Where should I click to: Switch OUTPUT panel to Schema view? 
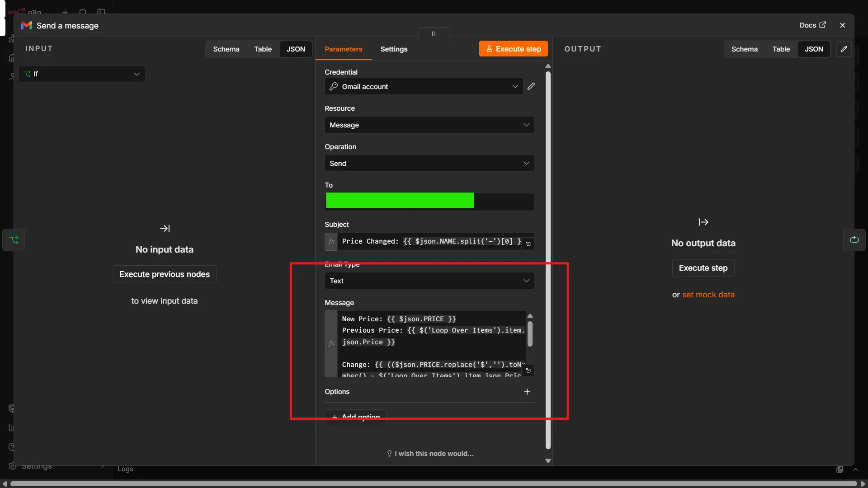pos(744,49)
